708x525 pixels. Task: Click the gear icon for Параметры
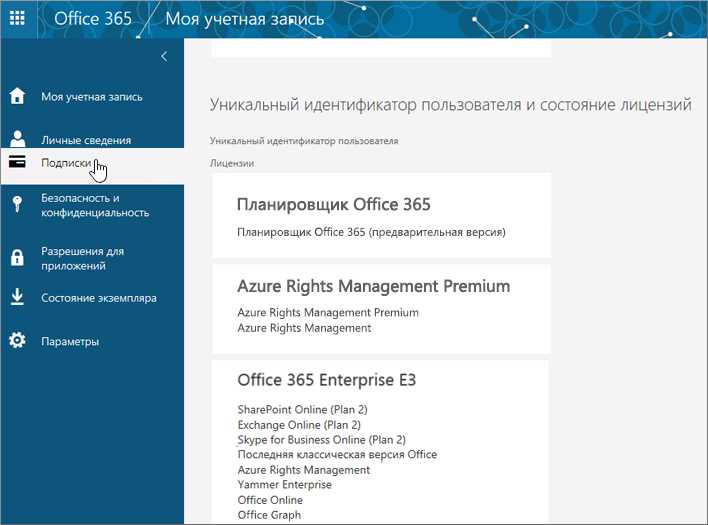pyautogui.click(x=17, y=340)
